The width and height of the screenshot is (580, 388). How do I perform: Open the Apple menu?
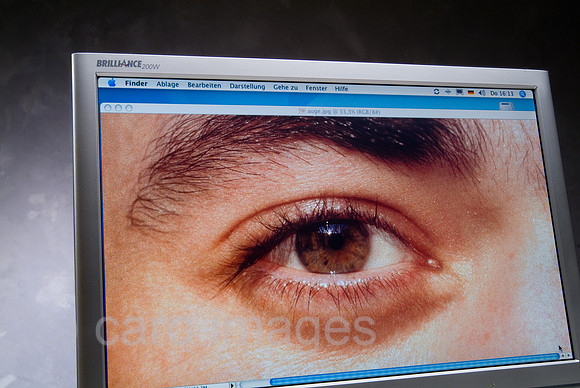coord(112,82)
